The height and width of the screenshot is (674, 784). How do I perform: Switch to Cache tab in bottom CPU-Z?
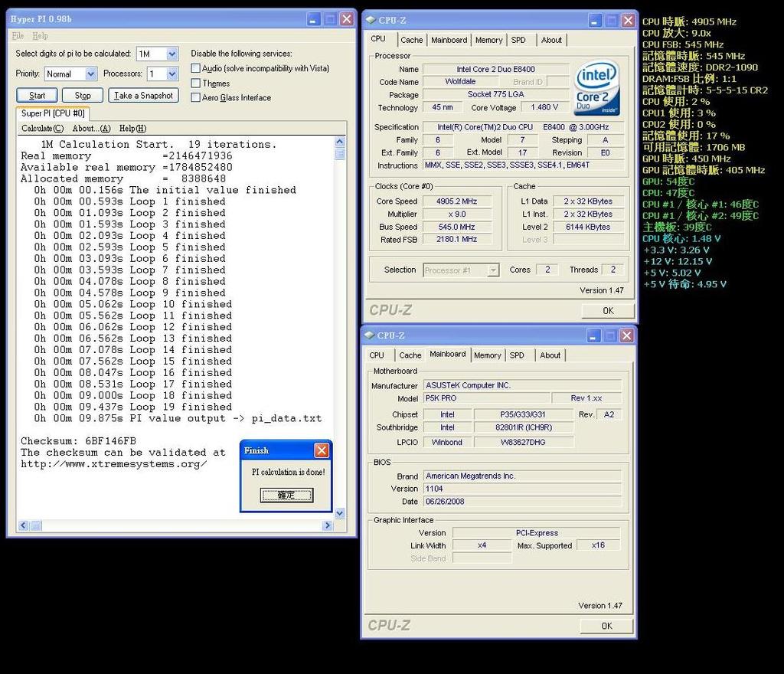[410, 355]
